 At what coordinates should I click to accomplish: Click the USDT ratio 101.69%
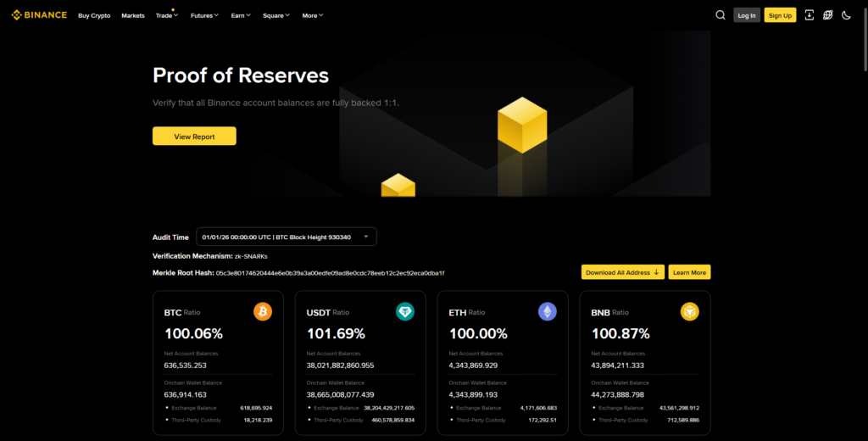click(336, 333)
